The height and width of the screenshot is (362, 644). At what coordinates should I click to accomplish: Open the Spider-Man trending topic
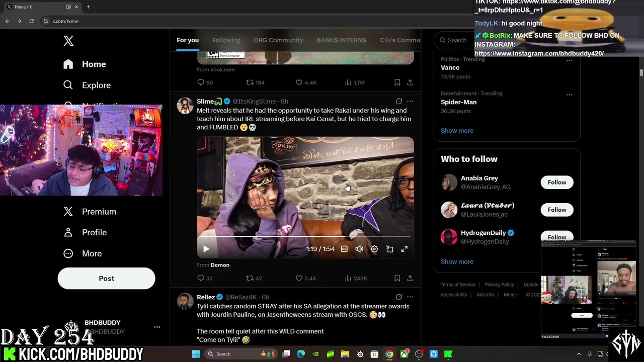click(507, 102)
